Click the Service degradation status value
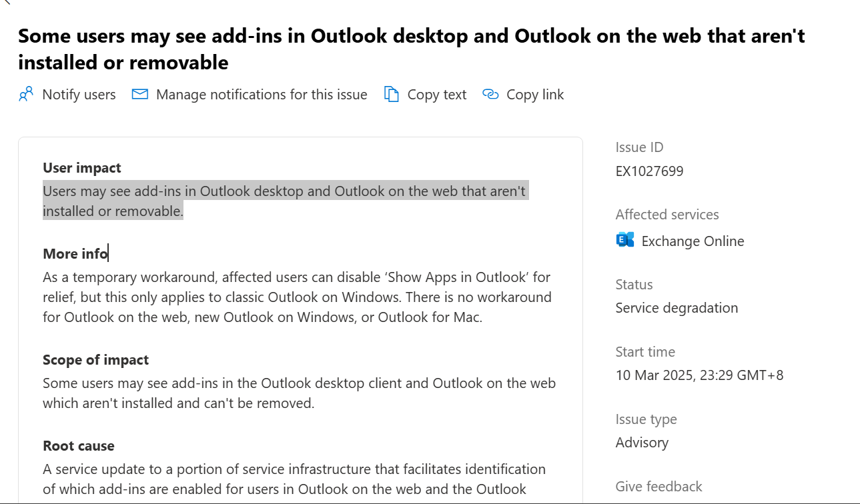 pos(677,308)
